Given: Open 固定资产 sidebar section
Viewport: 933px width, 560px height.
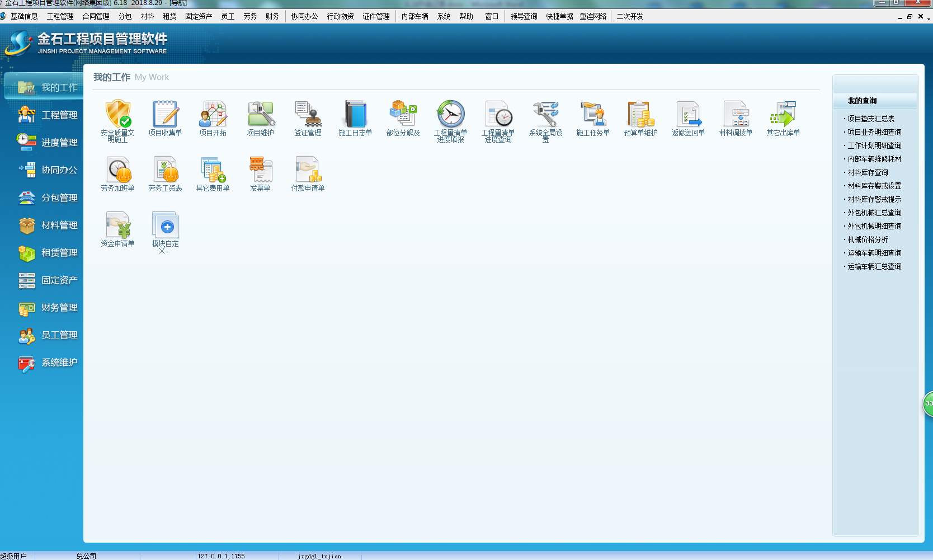Looking at the screenshot, I should [x=48, y=280].
